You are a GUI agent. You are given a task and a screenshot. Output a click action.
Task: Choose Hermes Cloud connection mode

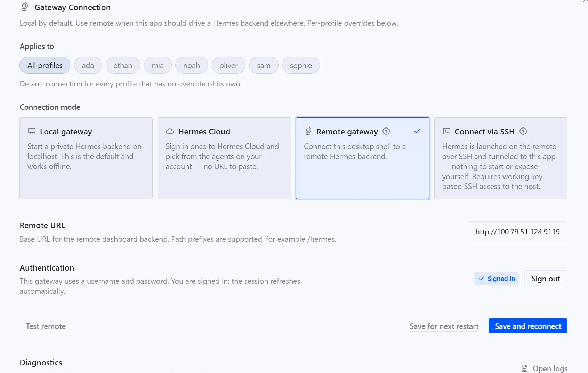click(x=224, y=158)
